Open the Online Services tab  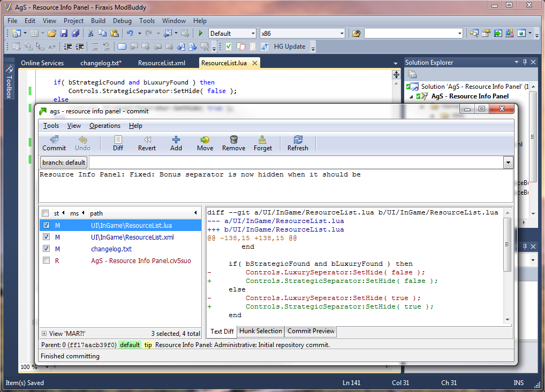coord(42,63)
